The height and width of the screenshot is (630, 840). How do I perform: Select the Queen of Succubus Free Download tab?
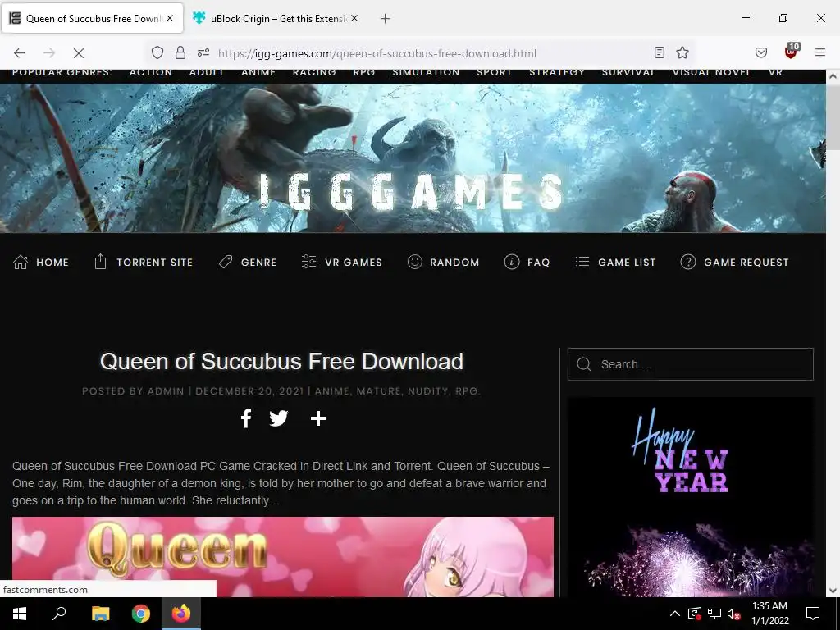point(92,18)
